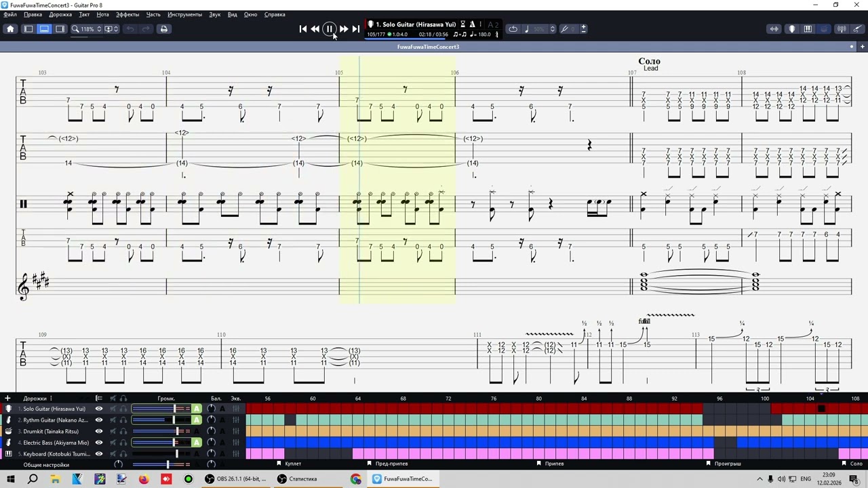This screenshot has width=868, height=488.
Task: Select the FuwaFuwaTimeConcert3 document tab
Action: tap(428, 47)
